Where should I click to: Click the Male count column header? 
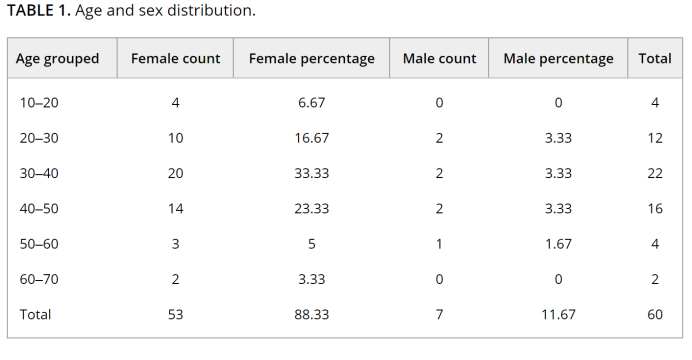(x=440, y=59)
